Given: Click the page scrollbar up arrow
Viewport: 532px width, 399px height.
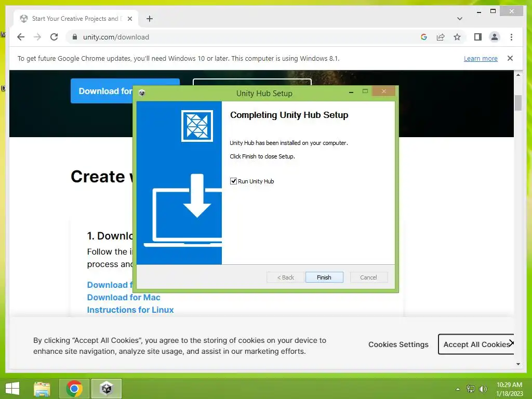Looking at the screenshot, I should pos(518,75).
